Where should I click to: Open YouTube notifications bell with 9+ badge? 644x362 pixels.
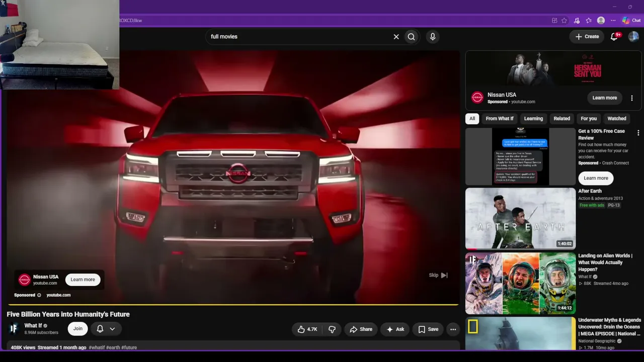tap(614, 36)
